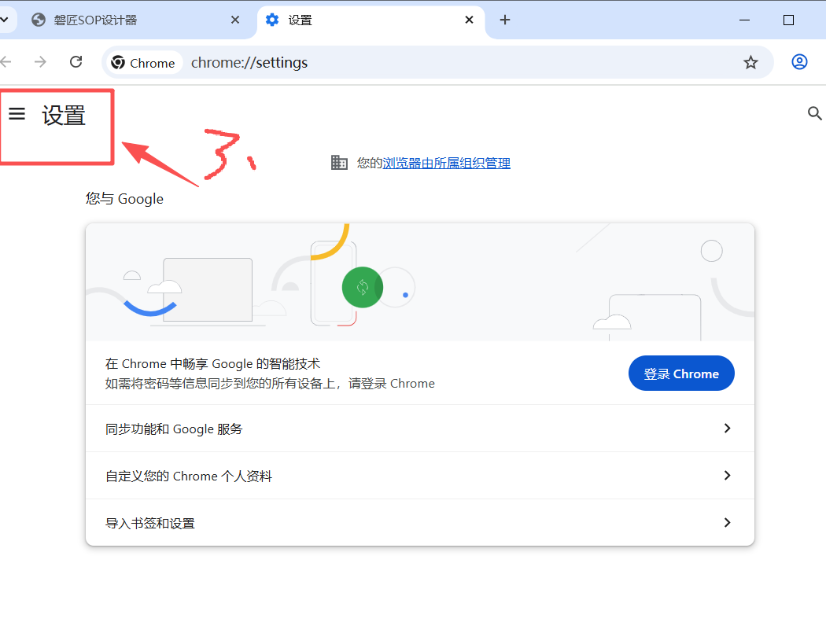Click the 您与 Google section heading
The image size is (826, 644).
pos(124,198)
